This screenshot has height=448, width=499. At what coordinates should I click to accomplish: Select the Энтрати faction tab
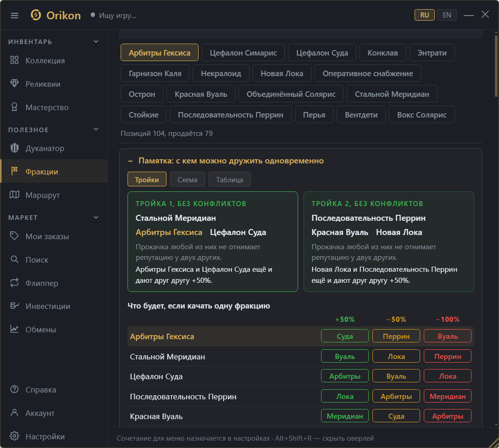pos(432,52)
